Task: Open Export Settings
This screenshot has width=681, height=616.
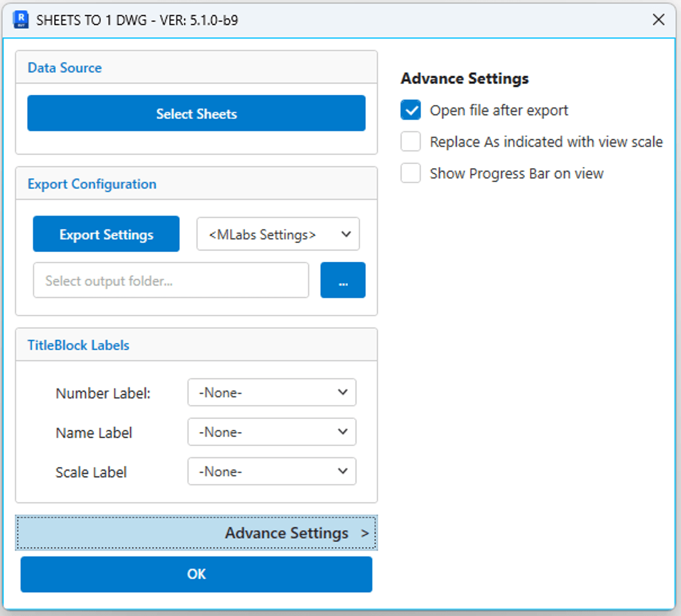Action: coord(106,234)
